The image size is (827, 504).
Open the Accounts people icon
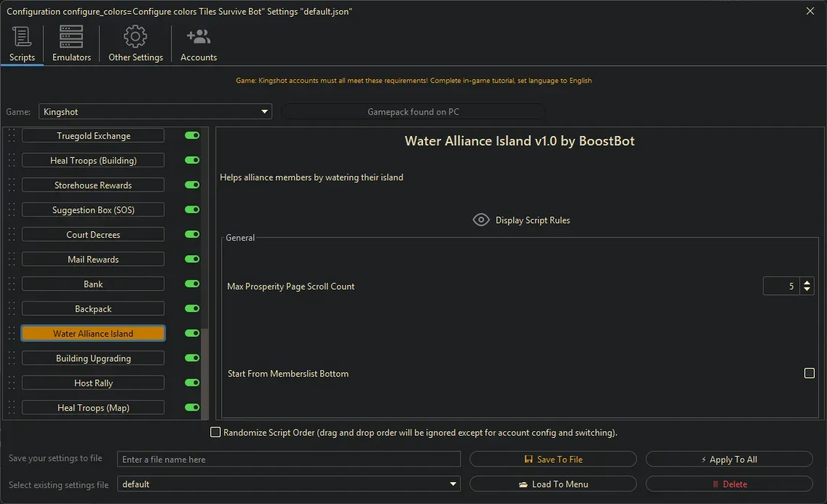tap(198, 36)
